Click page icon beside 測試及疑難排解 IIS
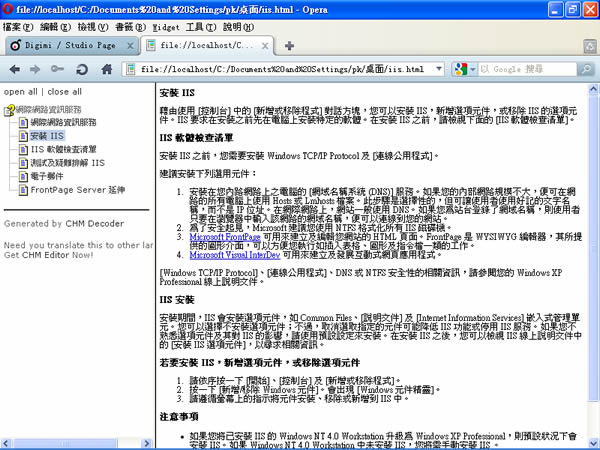 tap(23, 163)
